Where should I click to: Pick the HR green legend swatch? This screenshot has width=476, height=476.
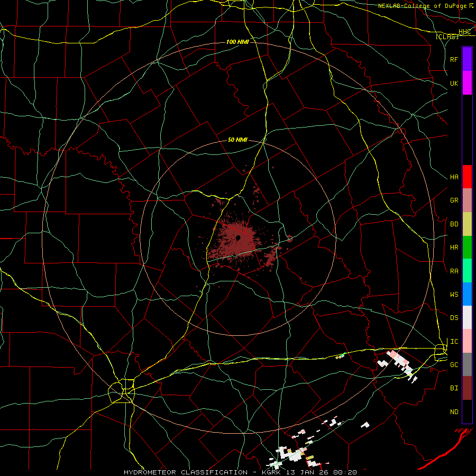[467, 248]
